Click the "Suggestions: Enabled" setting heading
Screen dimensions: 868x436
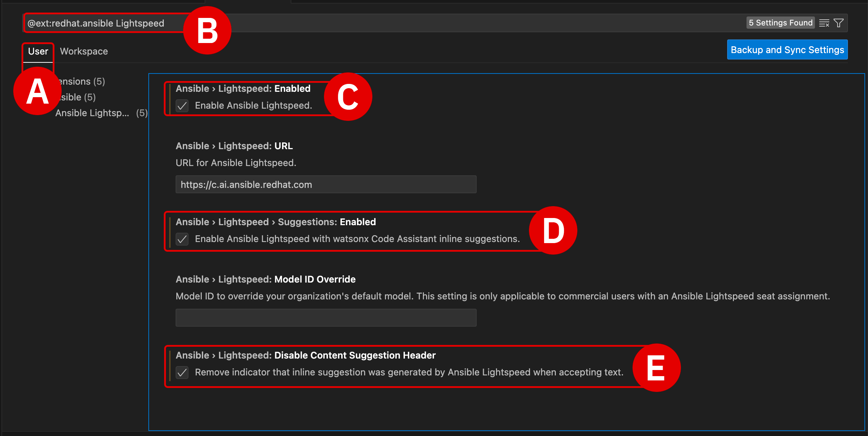tap(276, 222)
